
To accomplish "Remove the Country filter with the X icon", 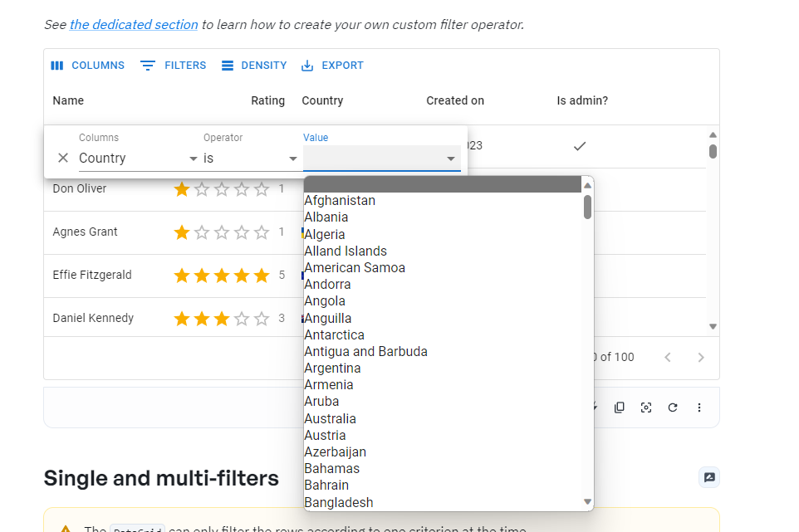I will 62,158.
